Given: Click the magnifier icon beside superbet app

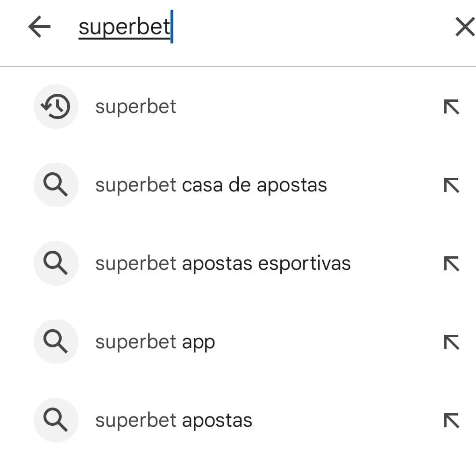Looking at the screenshot, I should point(56,341).
